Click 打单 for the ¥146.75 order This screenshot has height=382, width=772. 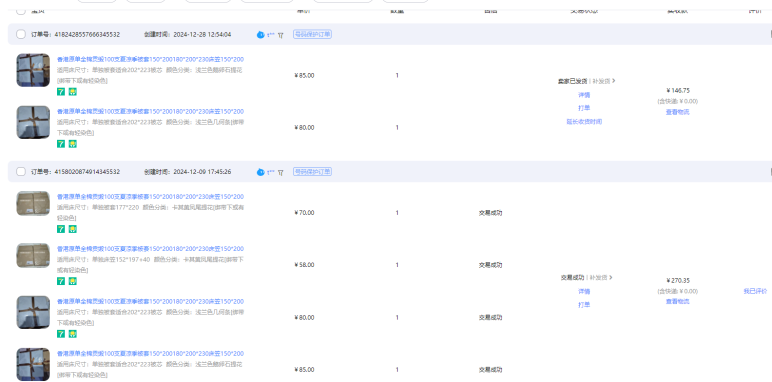(584, 108)
